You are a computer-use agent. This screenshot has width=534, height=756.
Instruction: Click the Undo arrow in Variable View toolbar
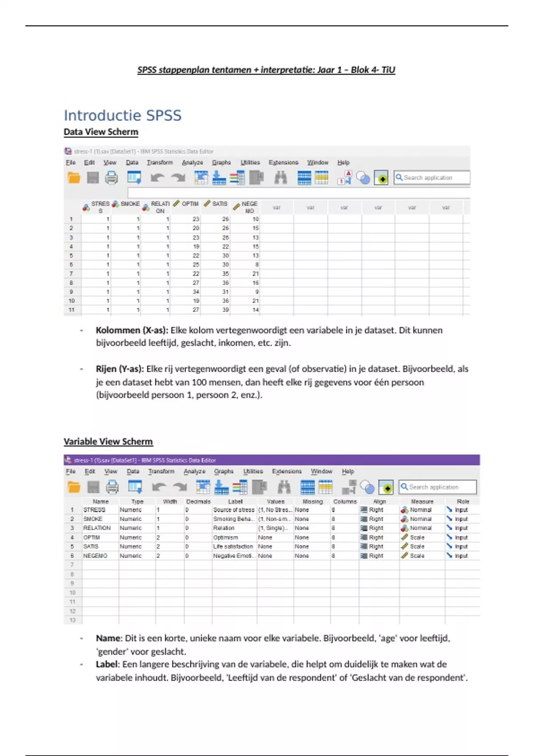coord(159,487)
